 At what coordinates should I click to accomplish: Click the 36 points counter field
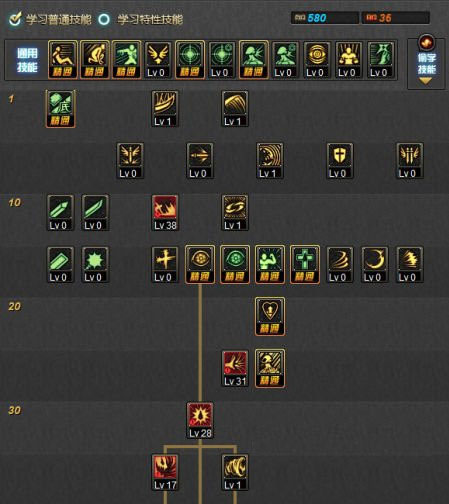(396, 18)
